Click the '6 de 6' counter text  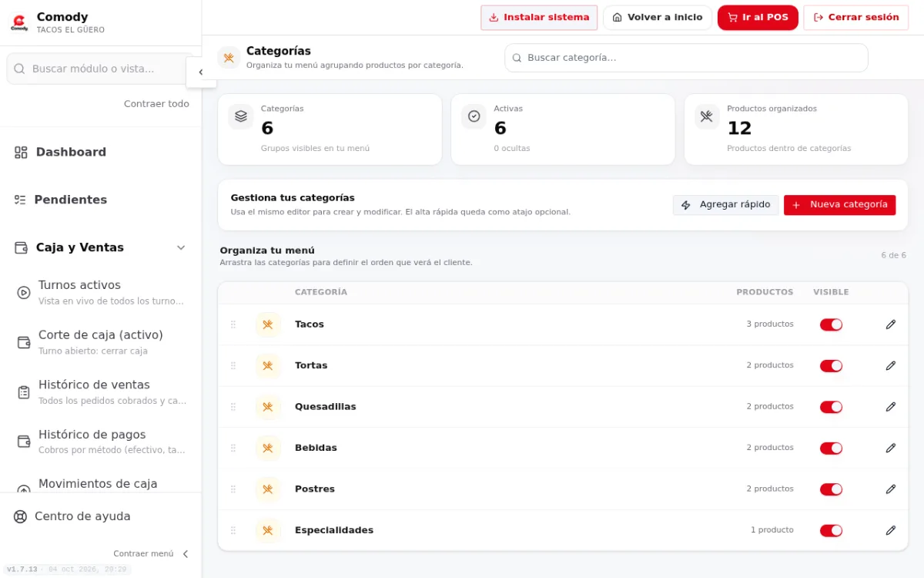tap(893, 255)
